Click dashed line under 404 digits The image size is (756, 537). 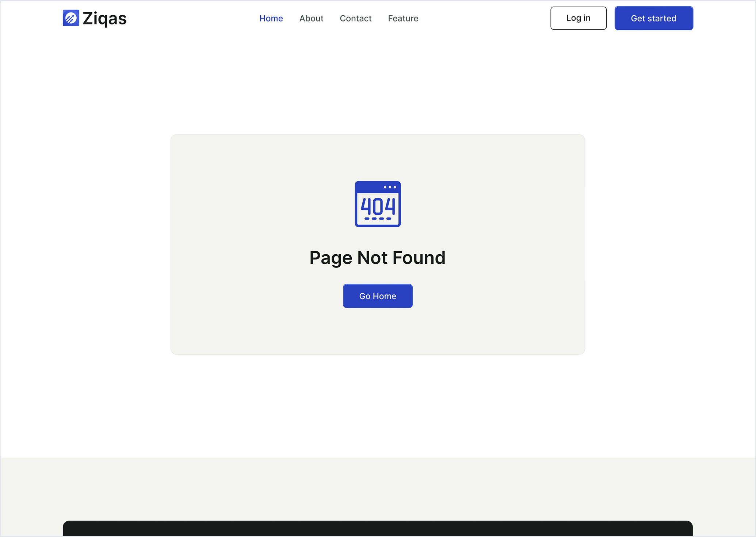coord(378,218)
